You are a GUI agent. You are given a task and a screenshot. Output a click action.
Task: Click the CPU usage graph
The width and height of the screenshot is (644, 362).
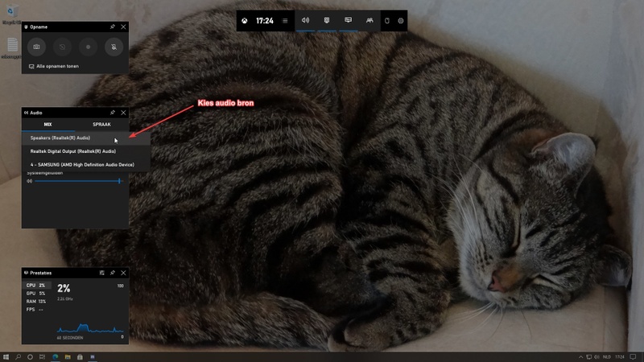[x=90, y=327]
